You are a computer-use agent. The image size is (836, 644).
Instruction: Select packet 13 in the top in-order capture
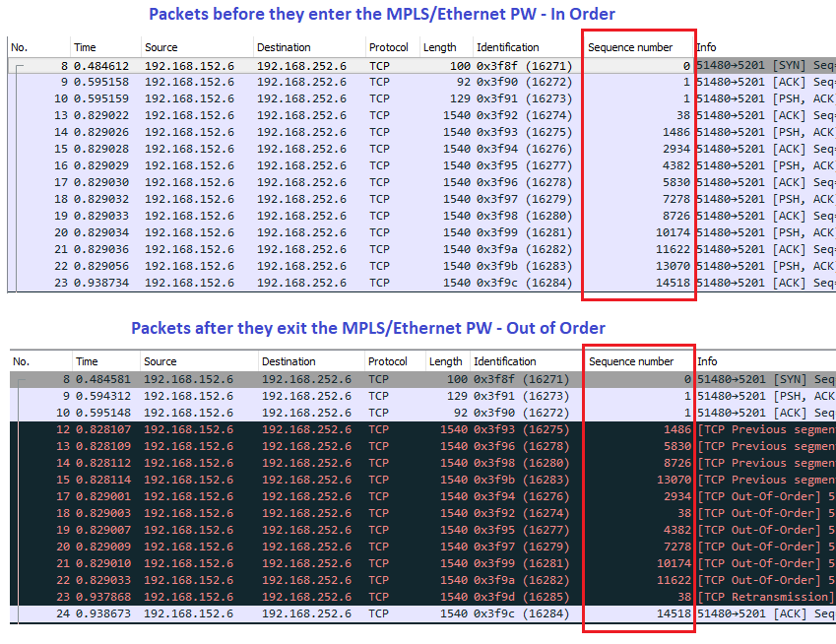[x=295, y=115]
